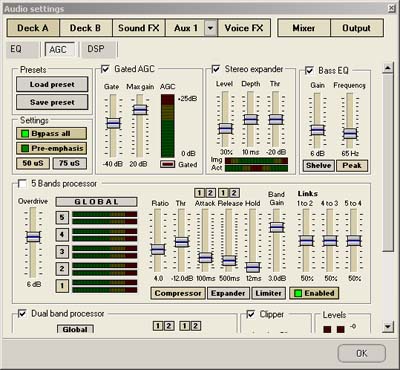Select band 5 button
This screenshot has width=400, height=370.
click(62, 218)
